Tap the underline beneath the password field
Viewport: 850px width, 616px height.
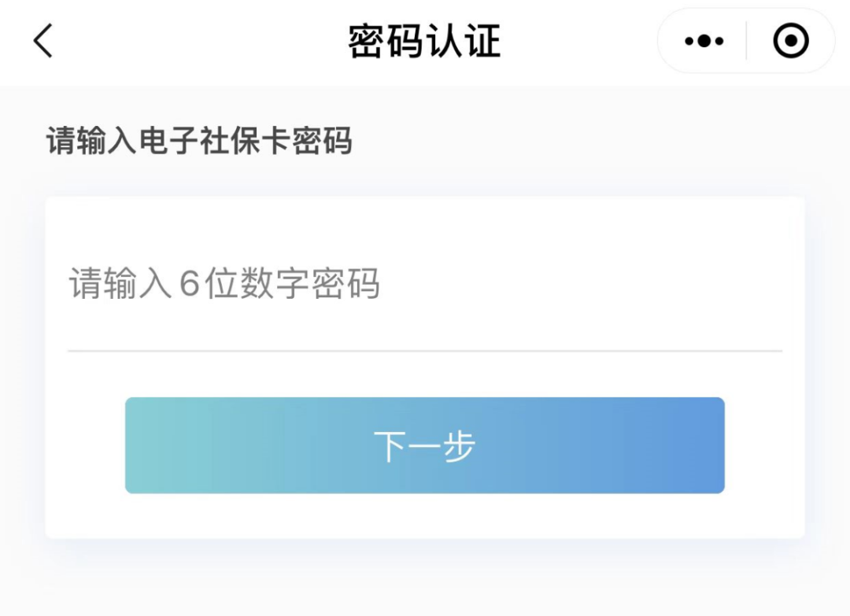pyautogui.click(x=425, y=351)
